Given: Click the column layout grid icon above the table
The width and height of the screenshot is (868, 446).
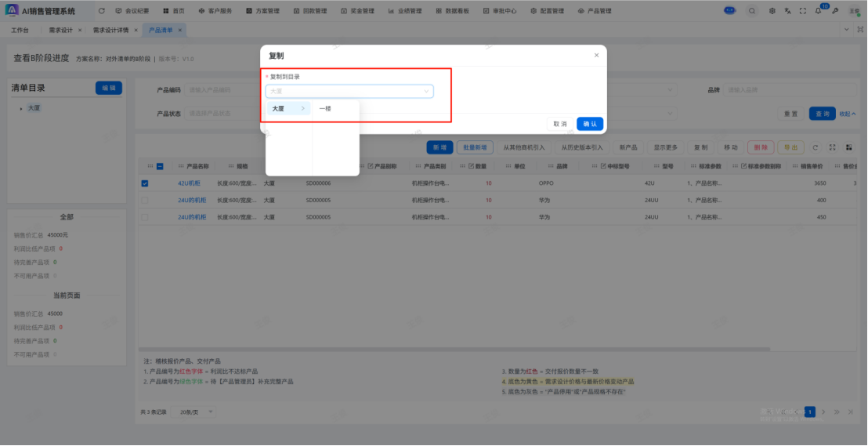Looking at the screenshot, I should [848, 147].
